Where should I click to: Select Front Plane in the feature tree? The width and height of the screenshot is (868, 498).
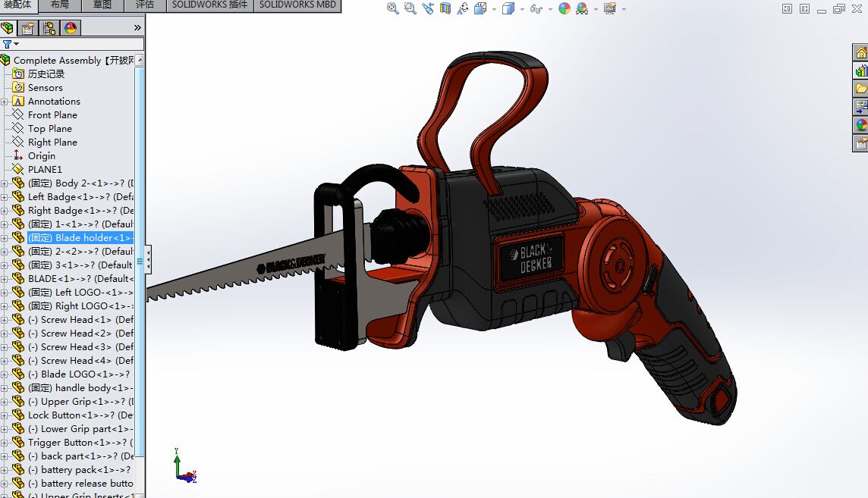coord(52,115)
